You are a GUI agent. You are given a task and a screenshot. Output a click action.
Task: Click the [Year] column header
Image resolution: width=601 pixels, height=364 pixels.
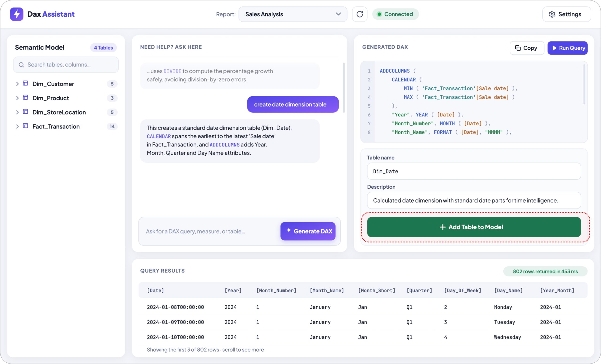(x=233, y=290)
